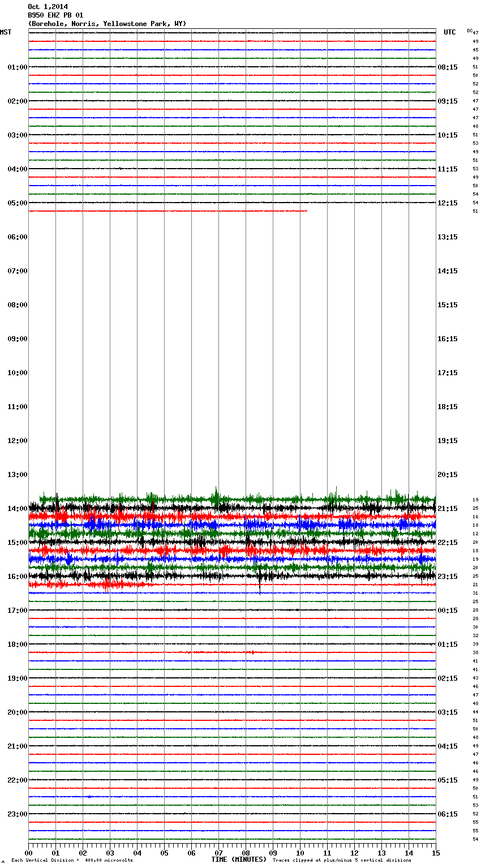Viewport: 481px width, 868px height.
Task: Select the 10:00 MST time label
Action: tap(18, 373)
